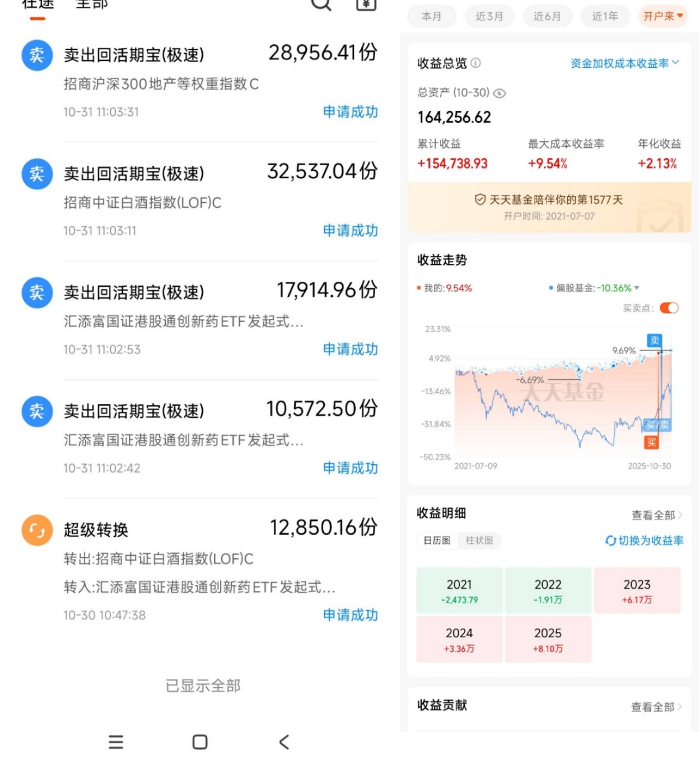This screenshot has width=700, height=773.
Task: Tap 年化收益 value +2.13%
Action: 657,164
